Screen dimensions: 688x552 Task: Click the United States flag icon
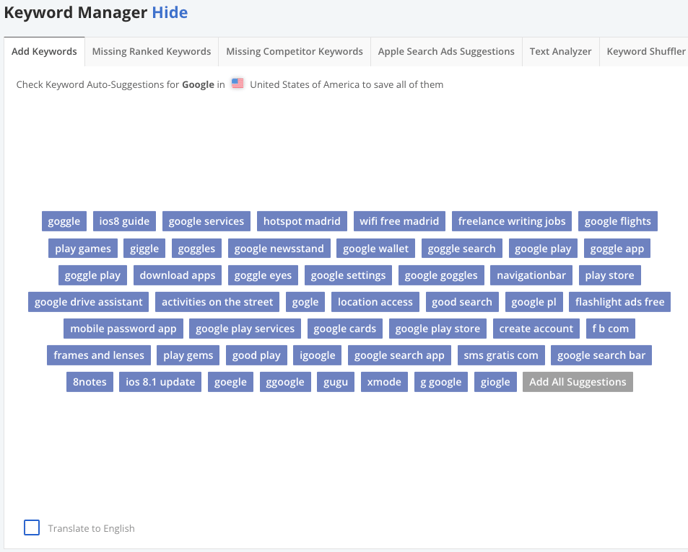237,83
